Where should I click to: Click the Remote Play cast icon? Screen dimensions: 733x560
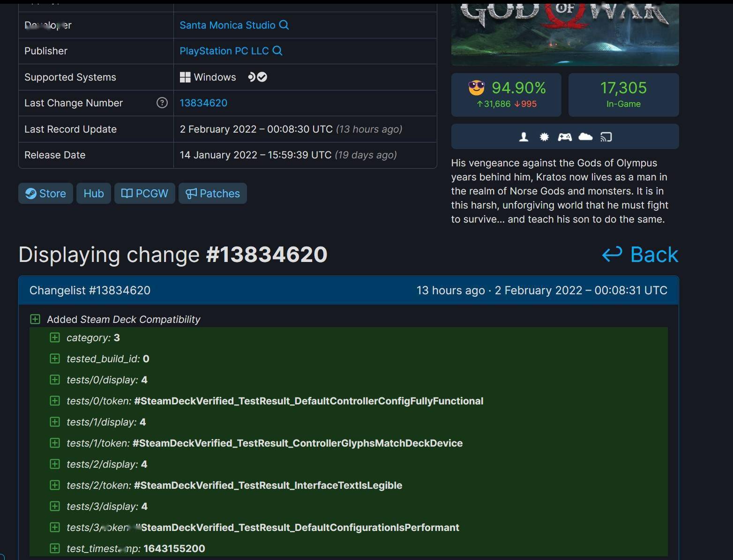pyautogui.click(x=606, y=137)
